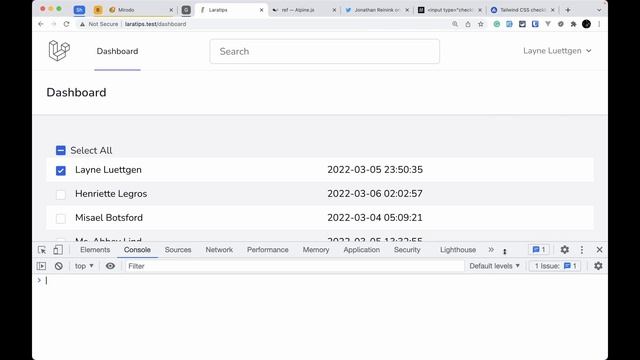Click the messages issue badge in DevTools toolbar

[539, 249]
